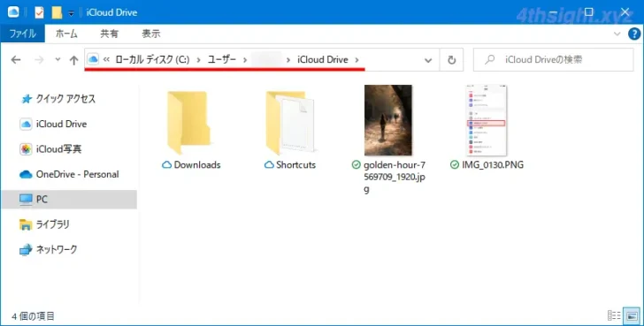
Task: Open the ファイル menu tab
Action: pos(23,34)
